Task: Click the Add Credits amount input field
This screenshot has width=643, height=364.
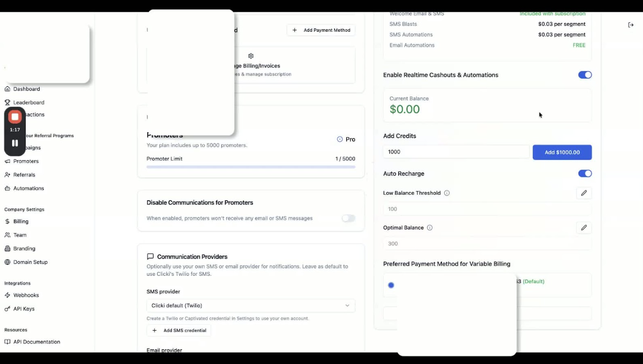Action: point(456,152)
